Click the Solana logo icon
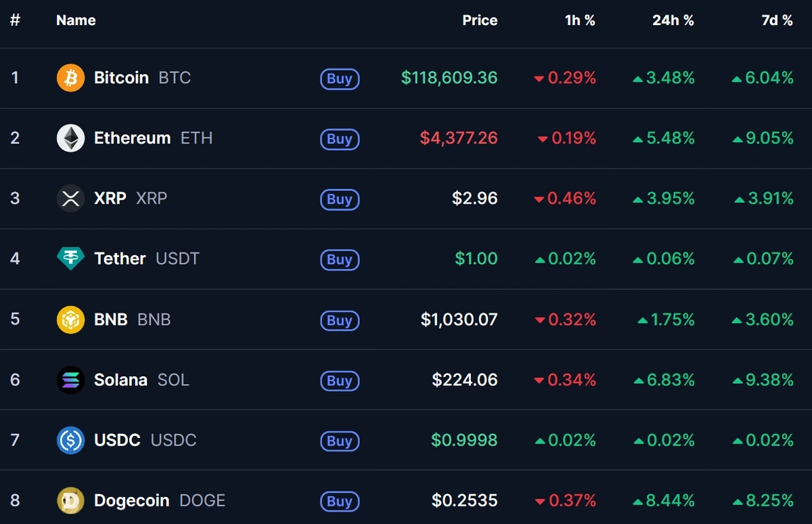812x524 pixels. [x=70, y=380]
